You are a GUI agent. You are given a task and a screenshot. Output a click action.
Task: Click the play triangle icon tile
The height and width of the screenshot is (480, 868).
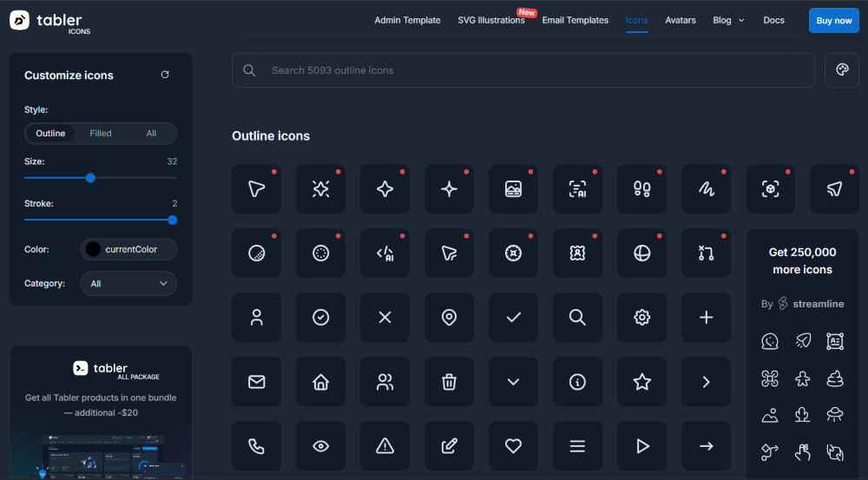pyautogui.click(x=641, y=445)
